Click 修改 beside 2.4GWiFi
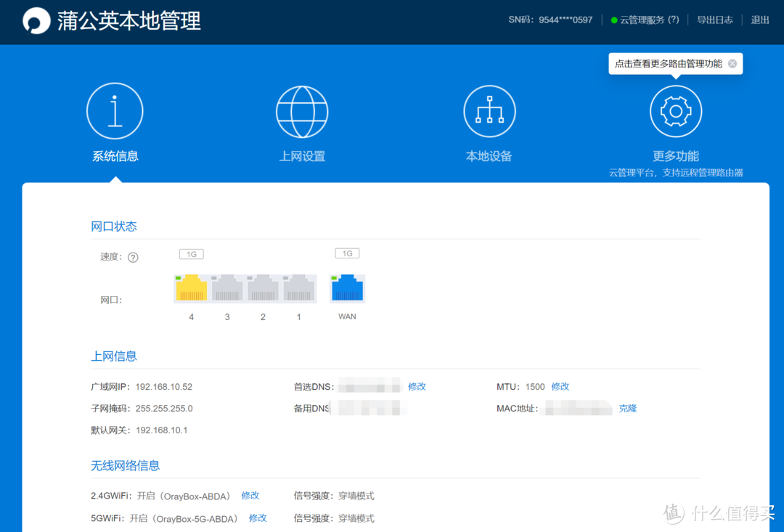This screenshot has height=532, width=784. [250, 495]
